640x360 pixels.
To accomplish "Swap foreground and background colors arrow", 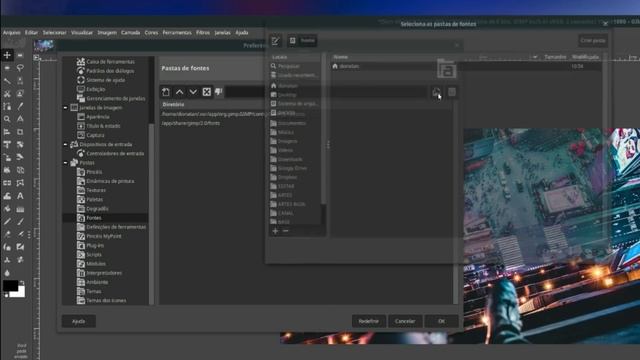I will coord(22,282).
